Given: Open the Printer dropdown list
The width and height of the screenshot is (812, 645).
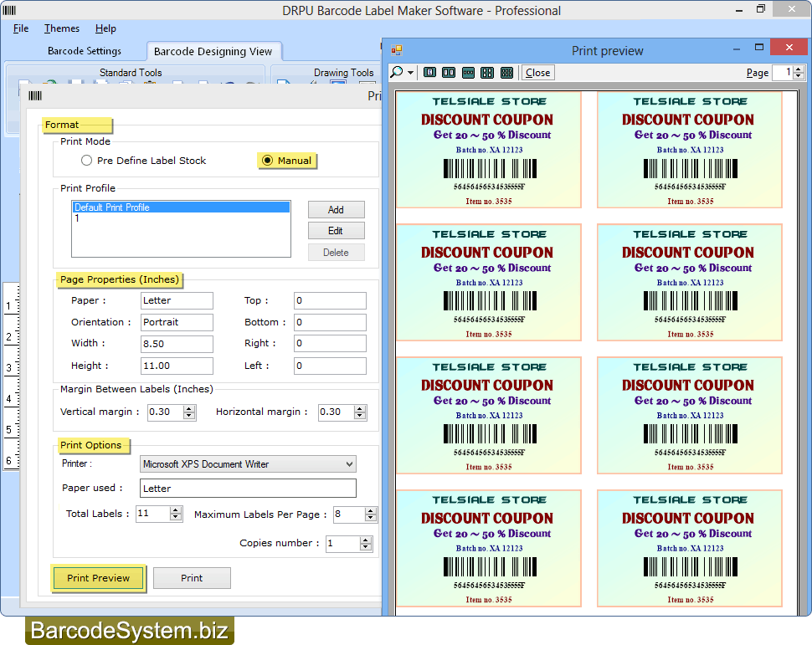Looking at the screenshot, I should click(248, 463).
